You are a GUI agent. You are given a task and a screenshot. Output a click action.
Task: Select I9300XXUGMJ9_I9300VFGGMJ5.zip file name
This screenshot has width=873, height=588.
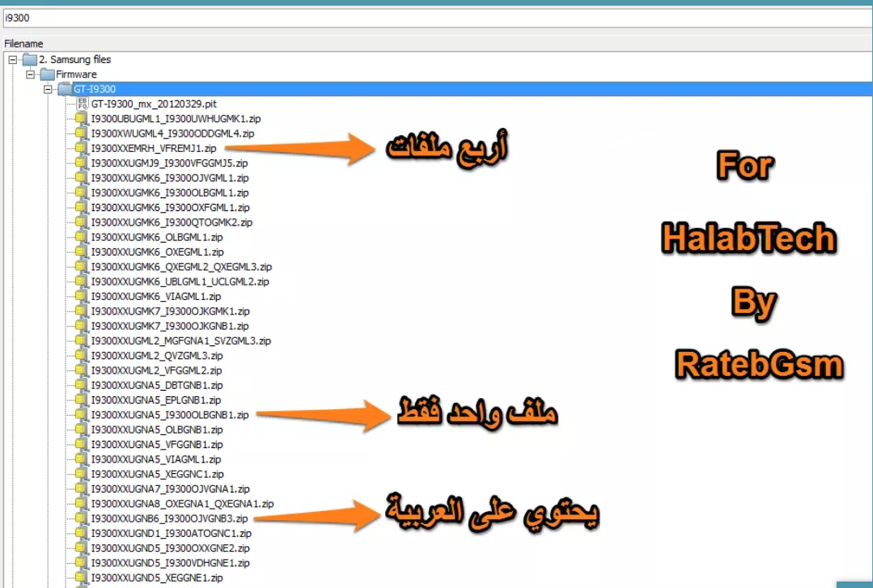point(170,163)
